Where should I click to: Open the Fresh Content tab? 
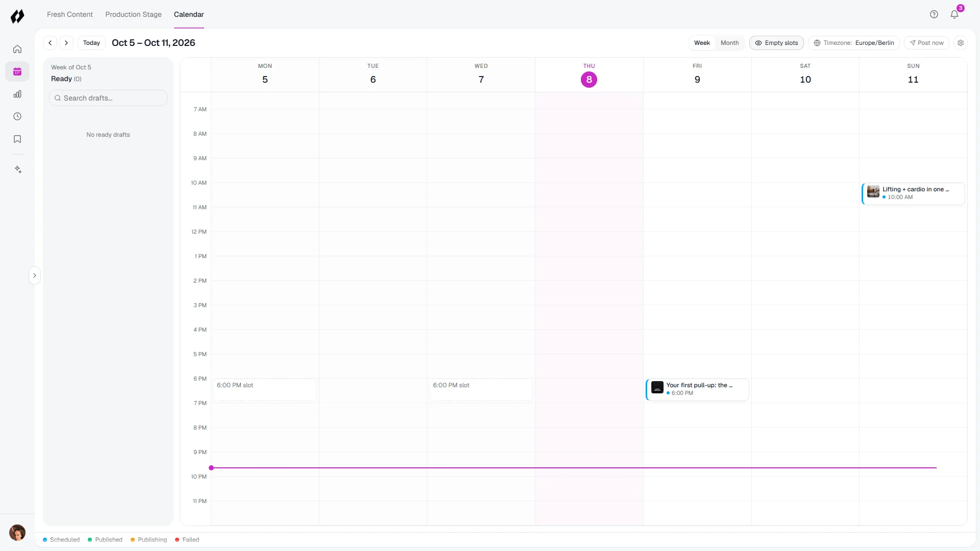tap(70, 14)
